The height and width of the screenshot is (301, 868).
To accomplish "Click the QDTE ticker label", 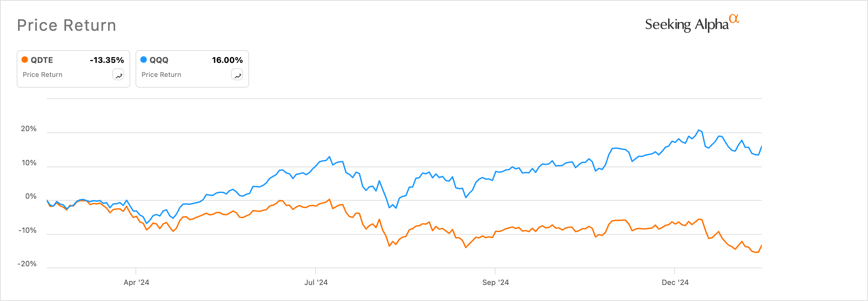I will click(42, 60).
